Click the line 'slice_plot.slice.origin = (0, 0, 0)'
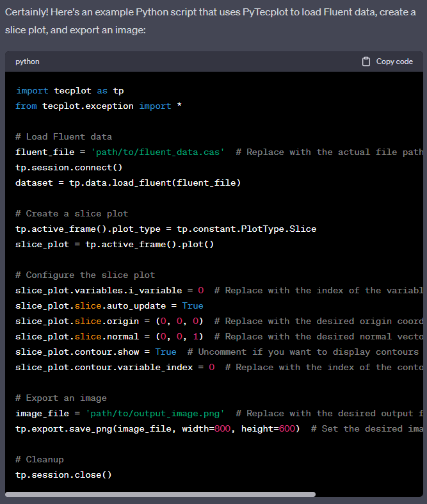 pyautogui.click(x=109, y=321)
